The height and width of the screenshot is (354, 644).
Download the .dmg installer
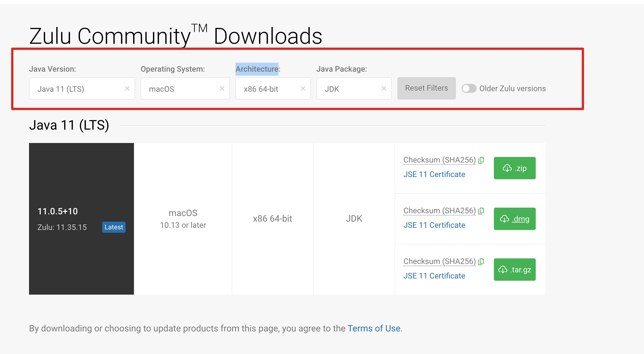515,219
